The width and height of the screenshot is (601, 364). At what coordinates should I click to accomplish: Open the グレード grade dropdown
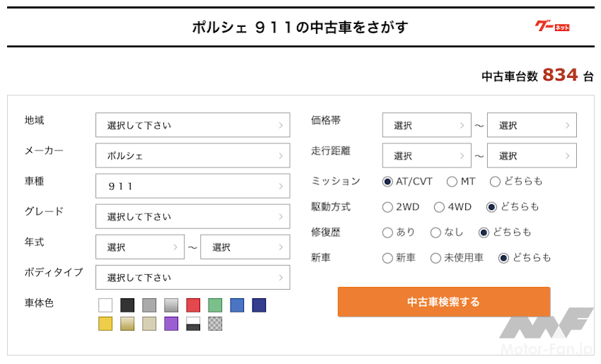click(x=192, y=216)
